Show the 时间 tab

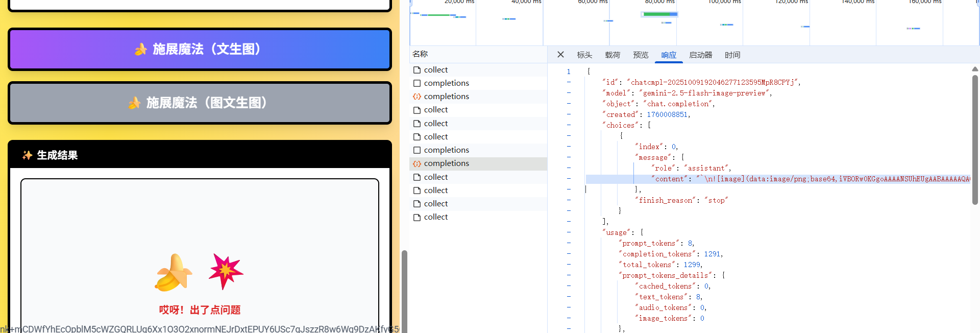(732, 55)
